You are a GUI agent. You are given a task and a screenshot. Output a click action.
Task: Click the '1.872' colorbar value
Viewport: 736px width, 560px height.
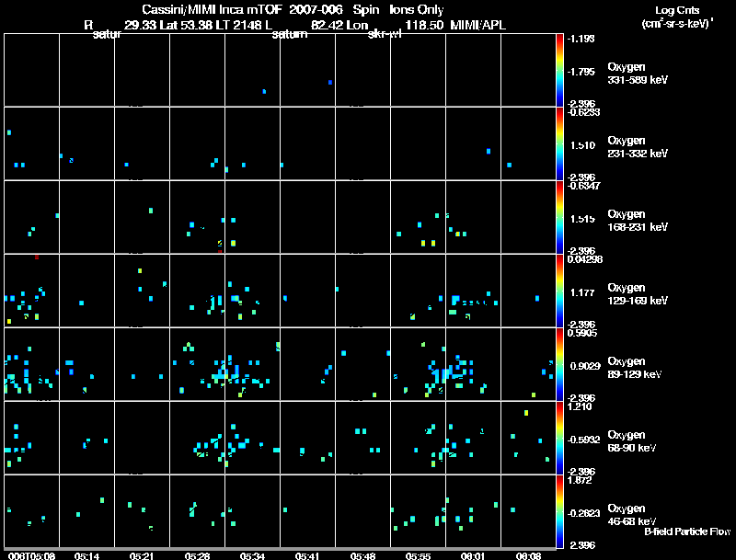580,480
